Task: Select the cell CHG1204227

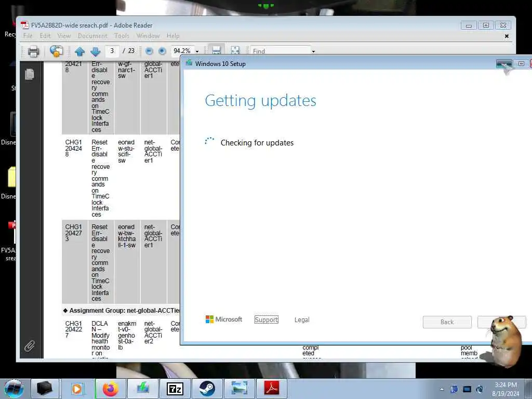Action: (74, 329)
